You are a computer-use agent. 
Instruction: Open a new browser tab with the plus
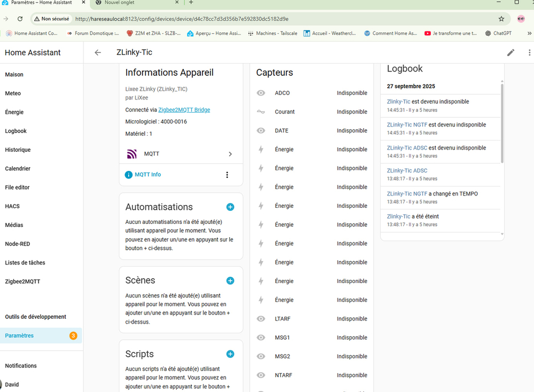[191, 2]
